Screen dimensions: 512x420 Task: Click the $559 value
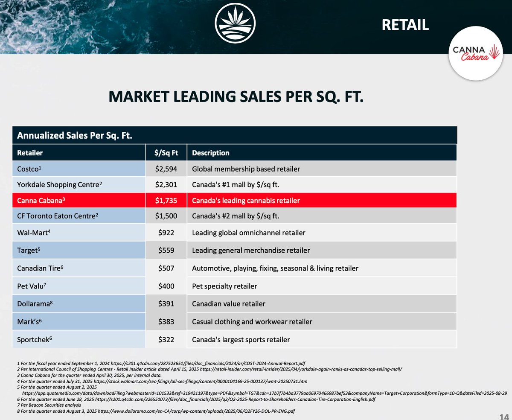(166, 251)
